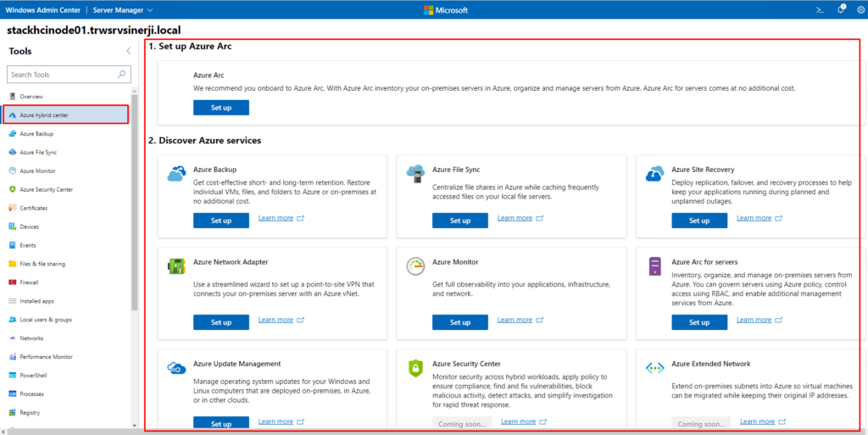
Task: Click the sidebar scrollbar up arrow
Action: [x=135, y=90]
